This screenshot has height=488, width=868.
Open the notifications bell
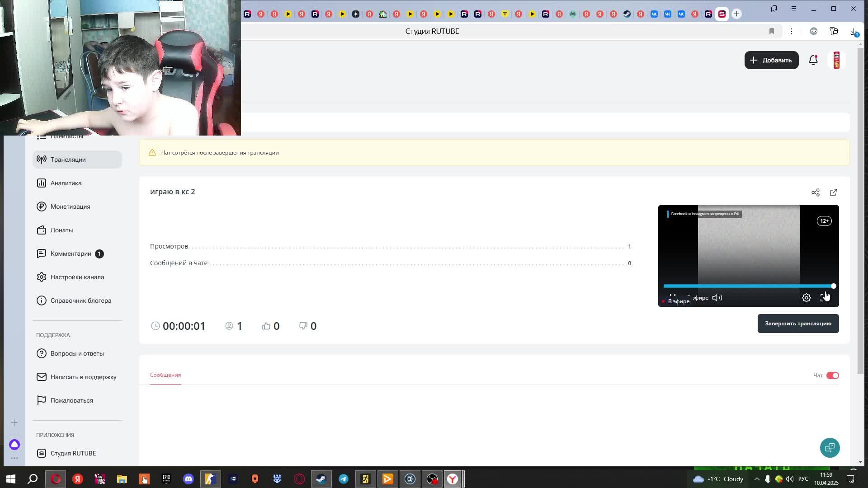pos(813,60)
